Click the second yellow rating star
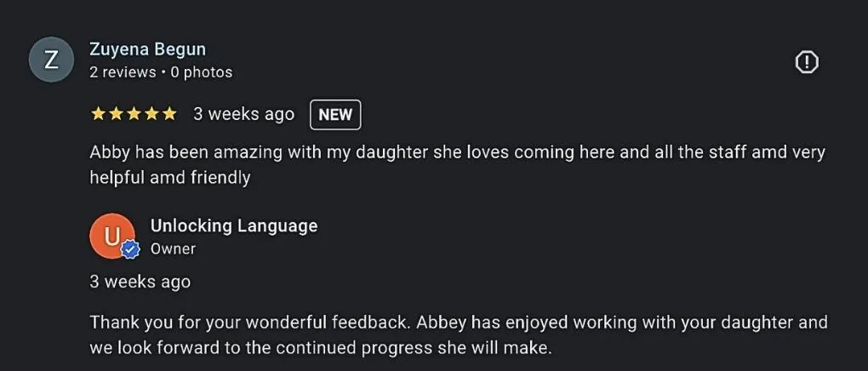Viewport: 868px width, 371px height. click(x=116, y=114)
